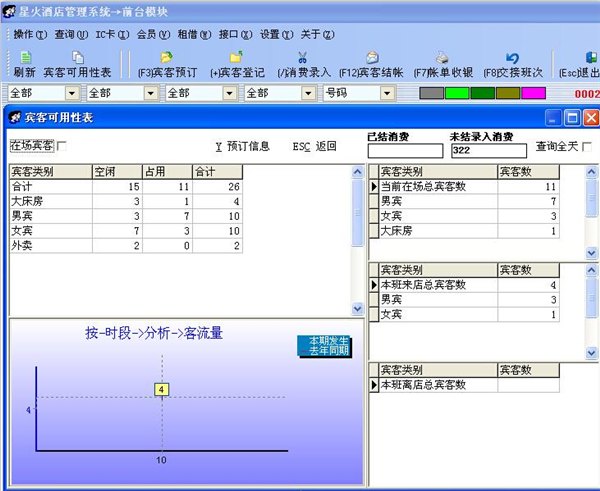Screen dimensions: 600x491
Task: Open the 号码 dropdown arrow
Action: tap(387, 93)
